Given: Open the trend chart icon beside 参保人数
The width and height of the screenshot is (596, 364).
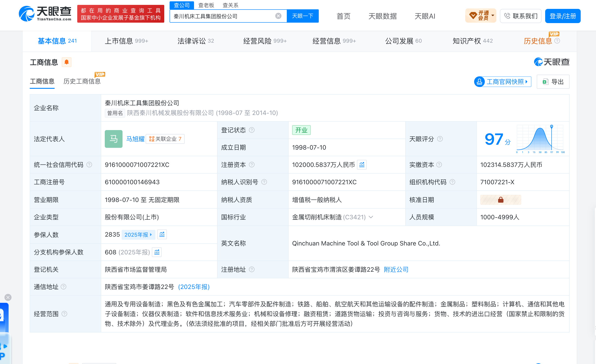Looking at the screenshot, I should click(x=162, y=234).
